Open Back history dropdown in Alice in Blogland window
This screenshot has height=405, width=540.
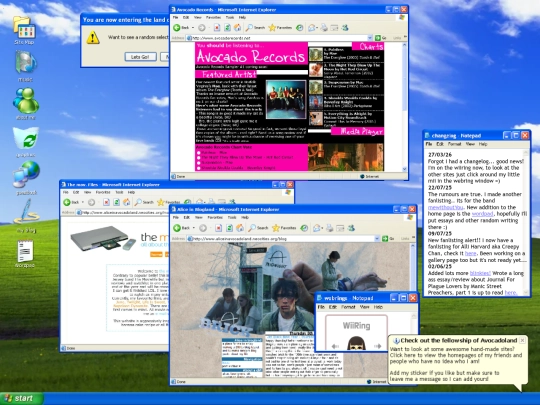194,228
